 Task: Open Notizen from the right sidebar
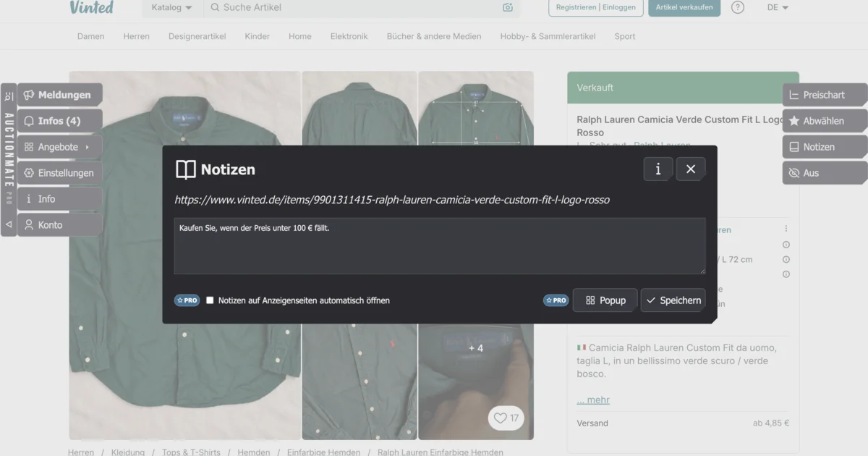pos(825,147)
